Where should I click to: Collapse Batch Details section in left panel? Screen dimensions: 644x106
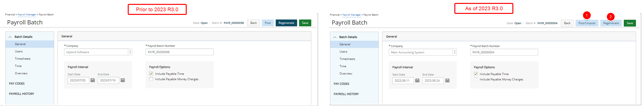coord(10,37)
